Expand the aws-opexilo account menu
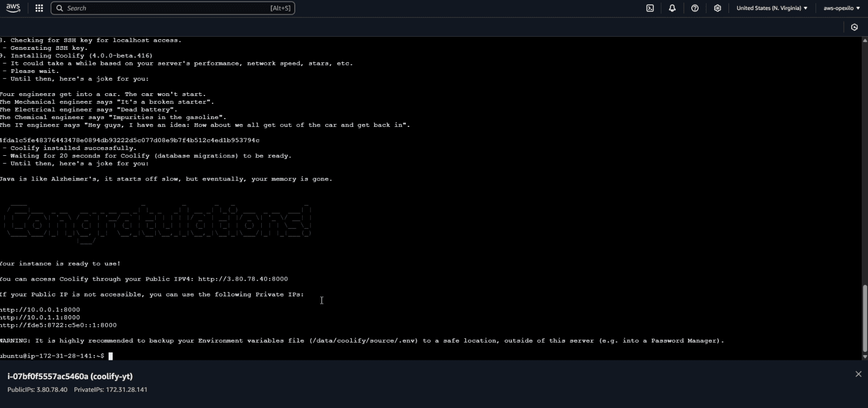This screenshot has height=408, width=868. coord(842,8)
